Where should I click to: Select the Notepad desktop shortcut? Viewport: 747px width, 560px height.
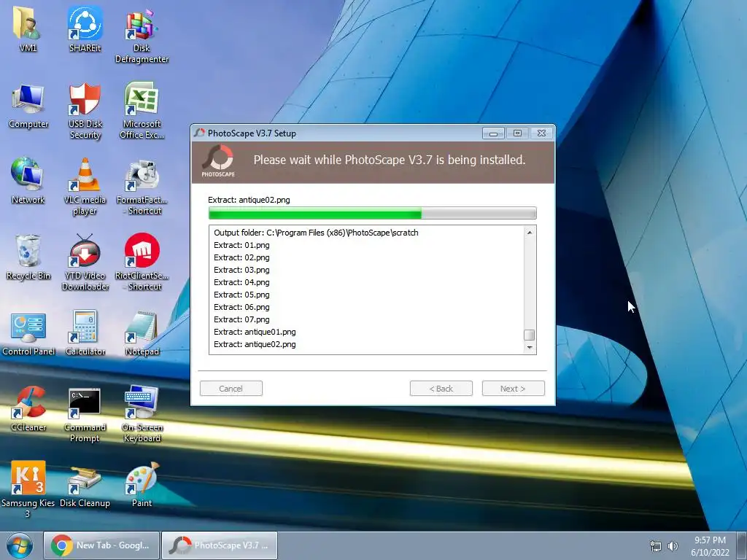pyautogui.click(x=142, y=333)
